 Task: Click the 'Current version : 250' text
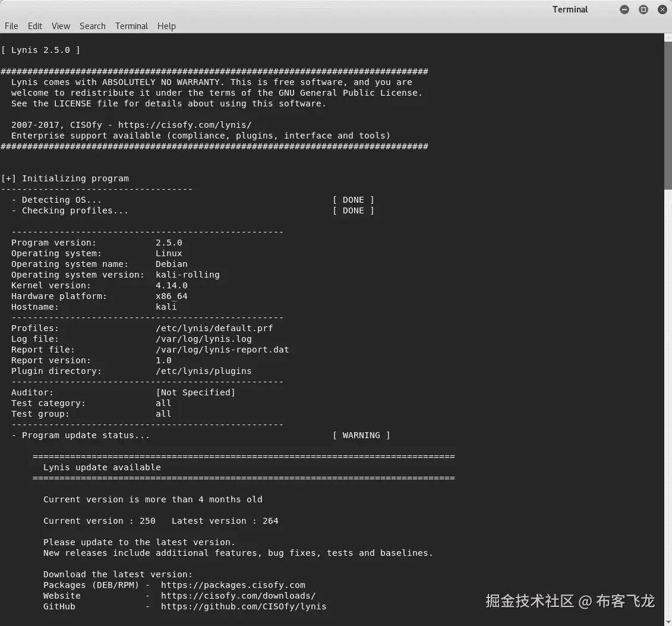(99, 521)
